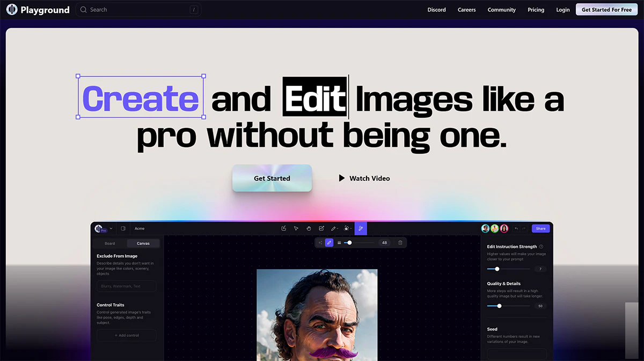The width and height of the screenshot is (644, 361).
Task: Open the Careers page
Action: point(467,10)
